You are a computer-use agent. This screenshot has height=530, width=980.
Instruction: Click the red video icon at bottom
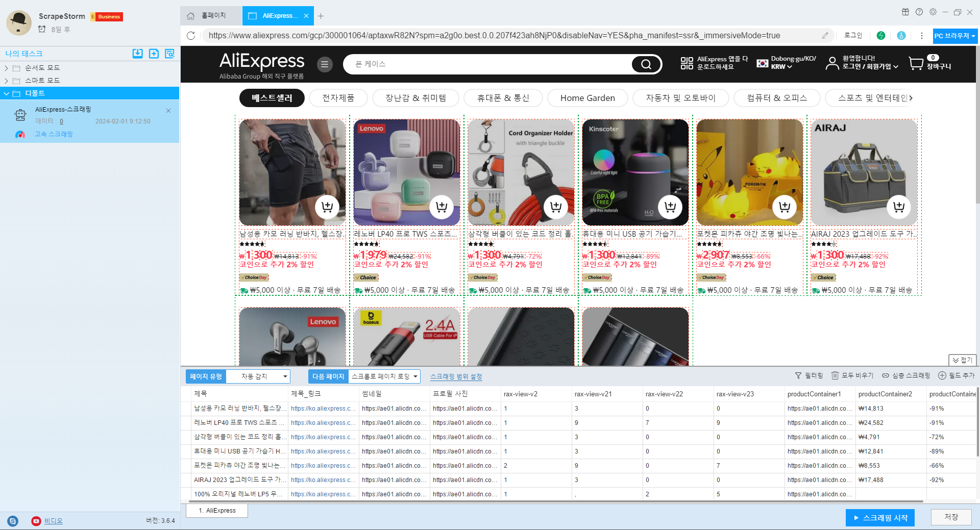36,521
